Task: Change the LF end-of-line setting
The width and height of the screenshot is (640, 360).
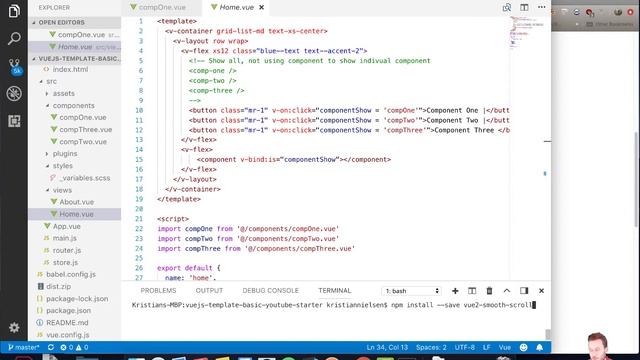Action: pyautogui.click(x=487, y=347)
